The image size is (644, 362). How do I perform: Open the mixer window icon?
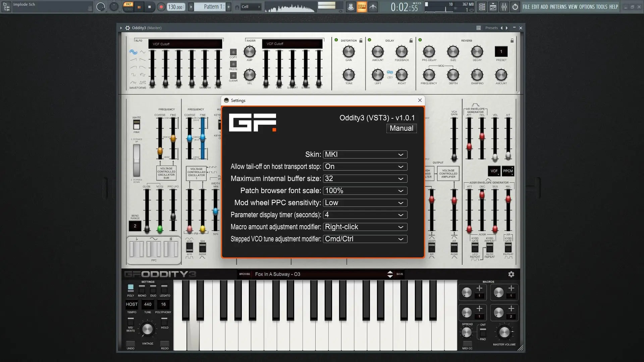tap(504, 7)
